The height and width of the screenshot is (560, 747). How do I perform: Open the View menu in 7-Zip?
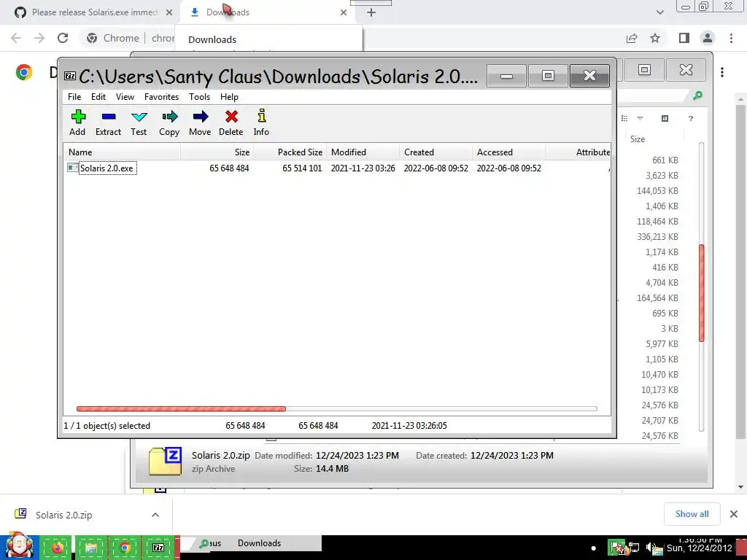(x=125, y=97)
